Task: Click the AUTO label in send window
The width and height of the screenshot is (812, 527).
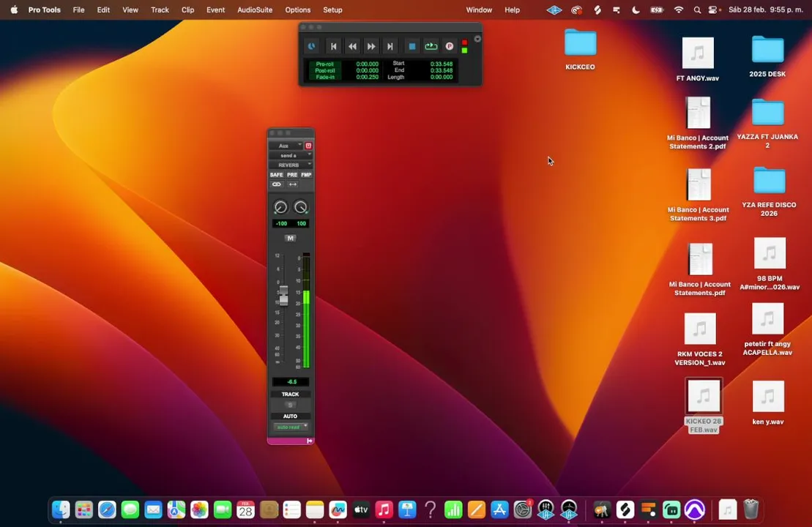Action: [x=290, y=416]
